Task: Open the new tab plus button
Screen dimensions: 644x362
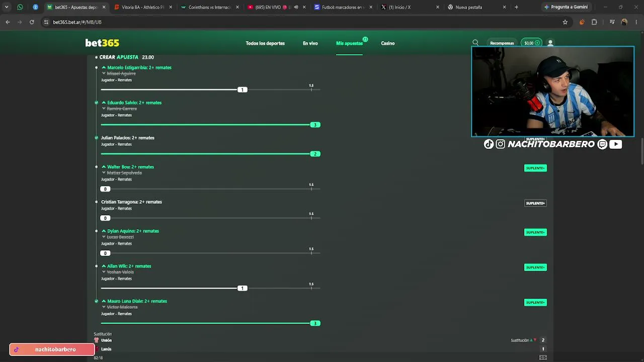Action: 516,7
